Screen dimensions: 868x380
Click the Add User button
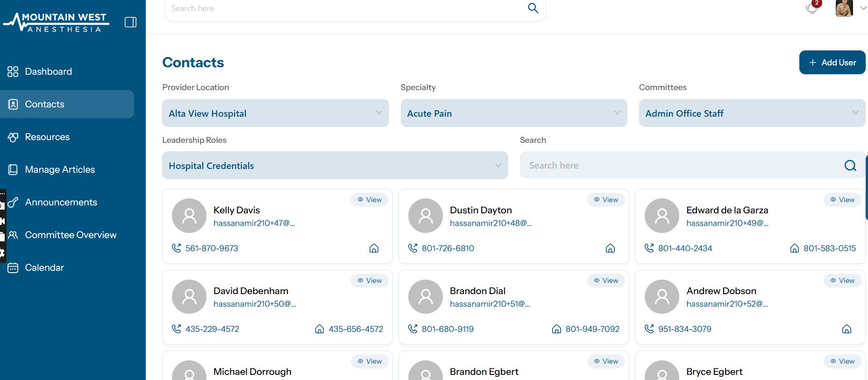pyautogui.click(x=832, y=63)
